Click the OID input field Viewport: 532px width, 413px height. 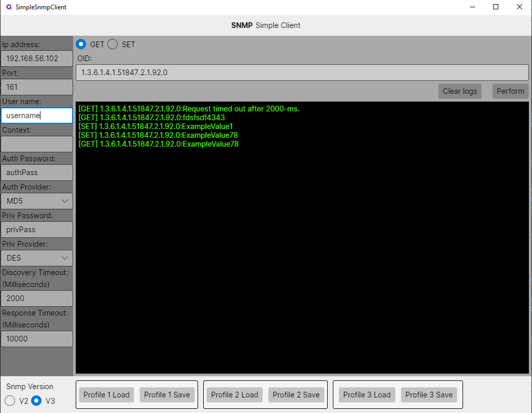(x=302, y=73)
